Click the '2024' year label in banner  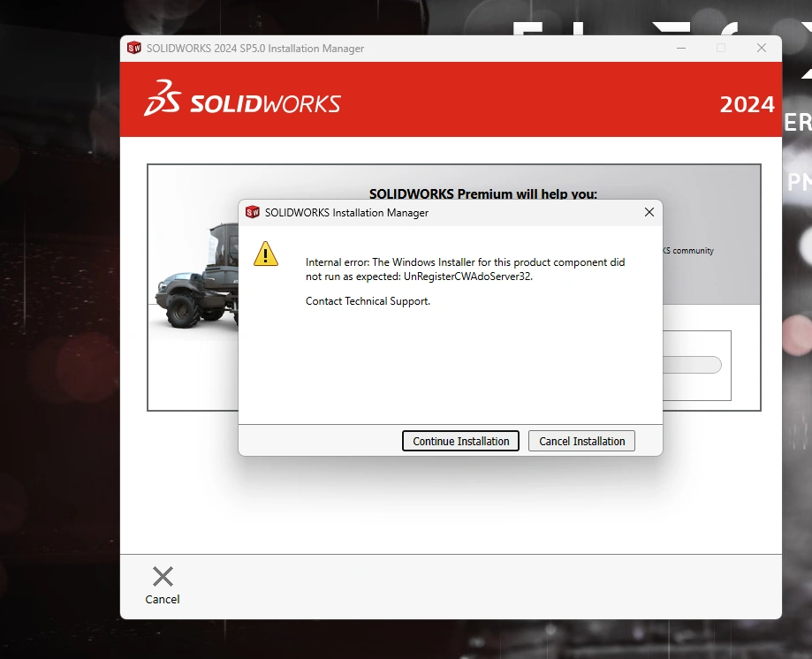[747, 104]
